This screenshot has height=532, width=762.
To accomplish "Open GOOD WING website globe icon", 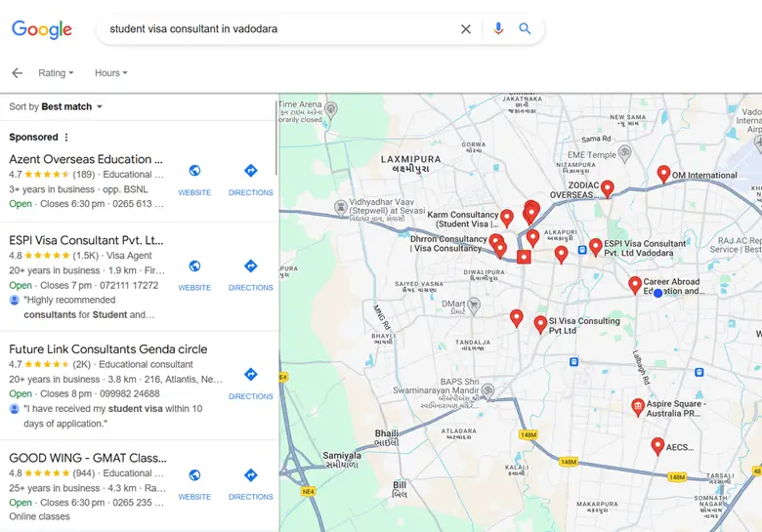I will (x=194, y=474).
